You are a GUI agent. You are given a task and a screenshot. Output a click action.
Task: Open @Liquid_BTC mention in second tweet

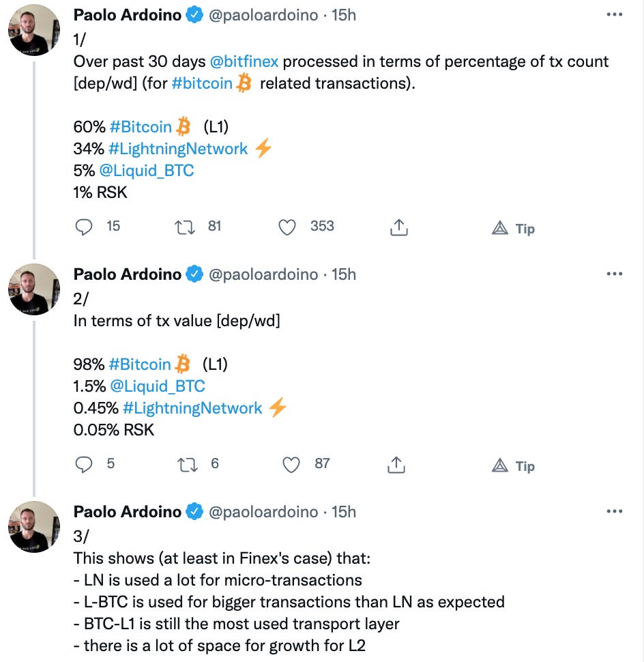(158, 386)
